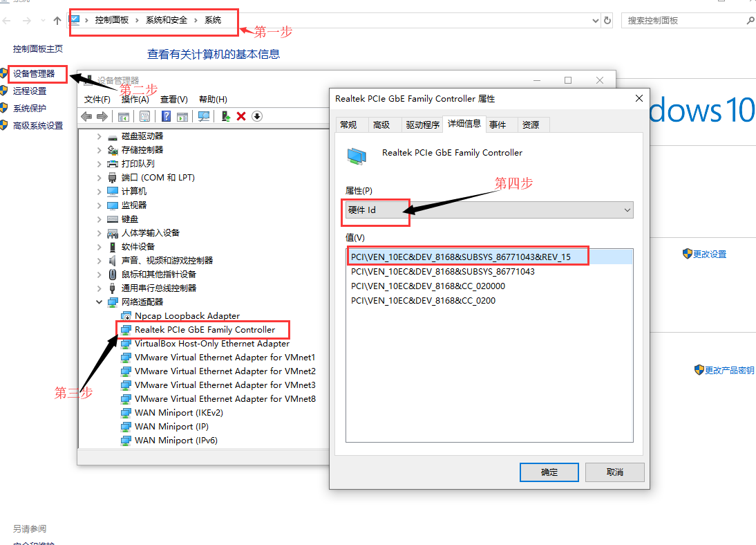This screenshot has width=756, height=545.
Task: Click keyboard icon beside 键盘
Action: click(x=113, y=219)
